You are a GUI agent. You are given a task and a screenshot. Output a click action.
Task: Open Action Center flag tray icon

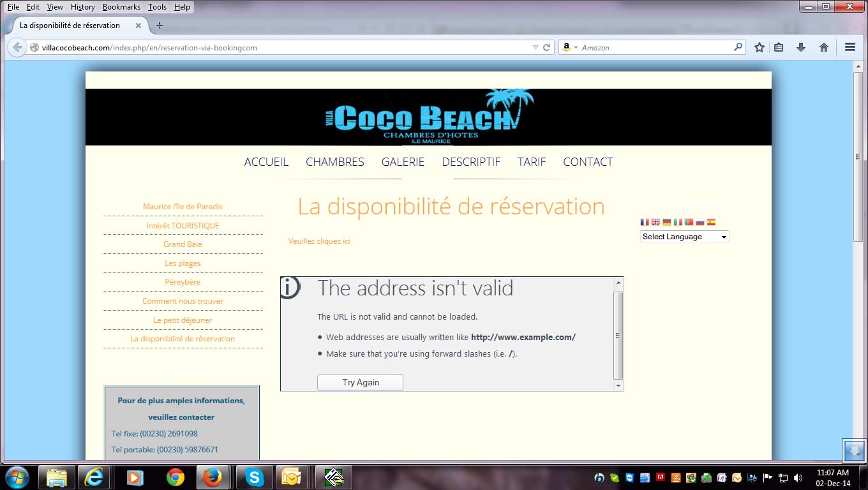(x=768, y=478)
